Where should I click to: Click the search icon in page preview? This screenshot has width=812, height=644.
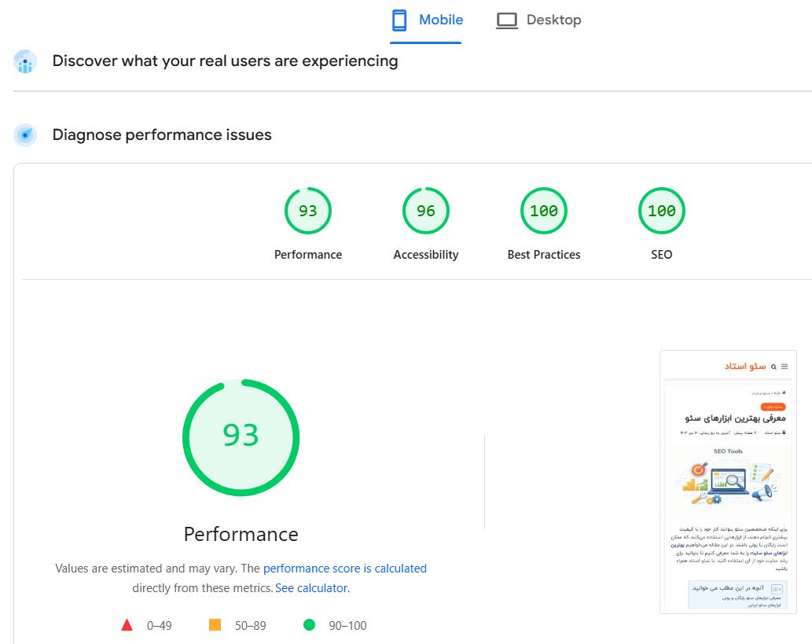(x=773, y=366)
